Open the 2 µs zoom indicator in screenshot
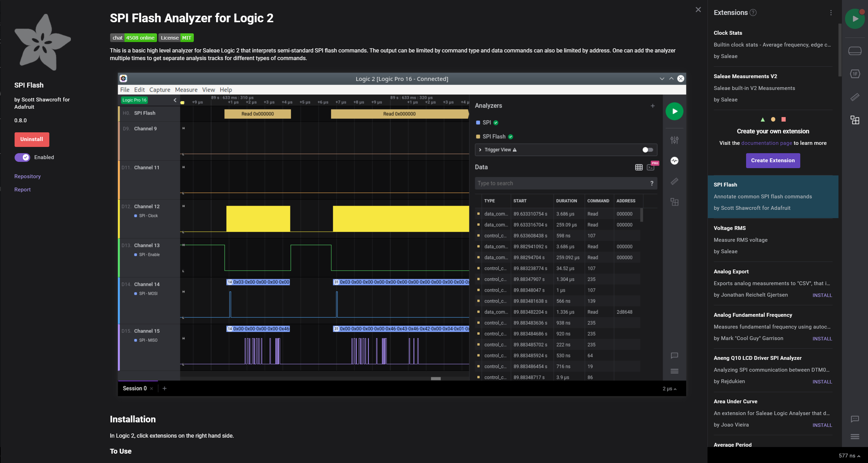Viewport: 868px width, 463px height. tap(669, 389)
